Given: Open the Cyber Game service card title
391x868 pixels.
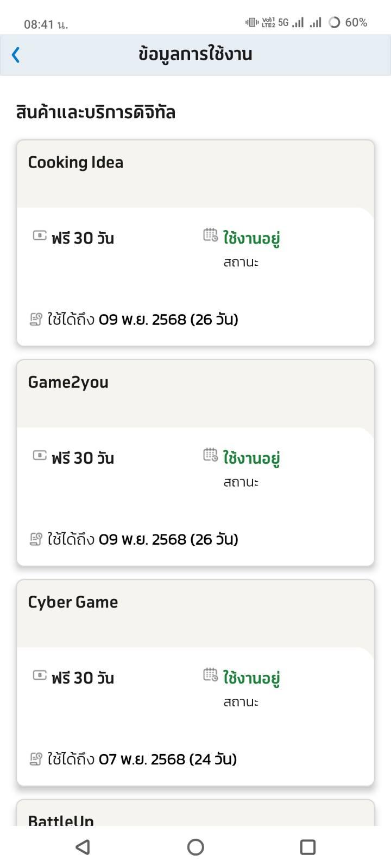Looking at the screenshot, I should [x=73, y=602].
